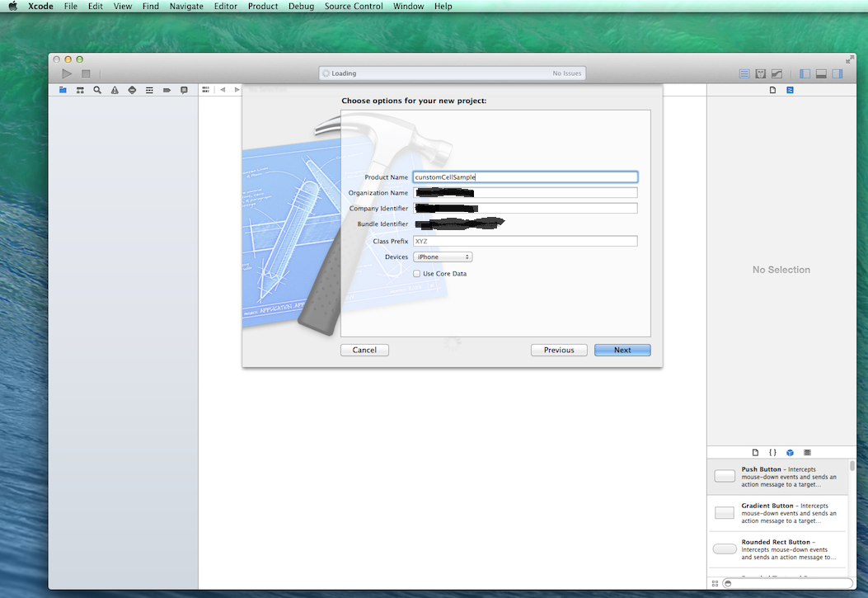Viewport: 868px width, 598px height.
Task: Click the related items grid icon
Action: (x=206, y=90)
